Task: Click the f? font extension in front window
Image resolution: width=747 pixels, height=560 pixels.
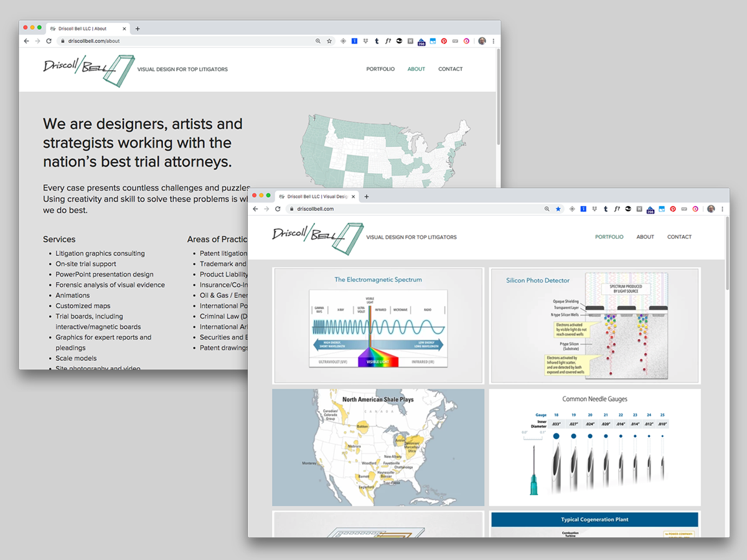Action: coord(616,209)
